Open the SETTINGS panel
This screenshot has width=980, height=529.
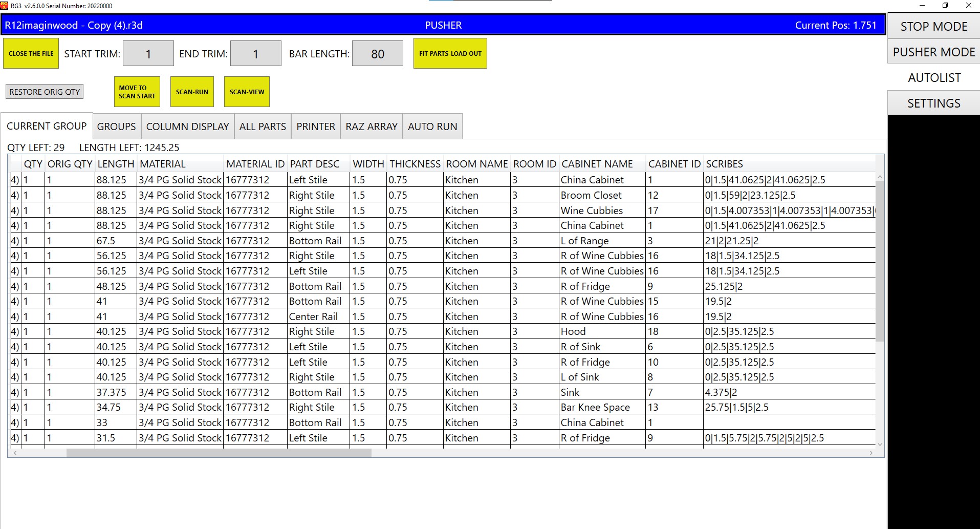click(933, 103)
